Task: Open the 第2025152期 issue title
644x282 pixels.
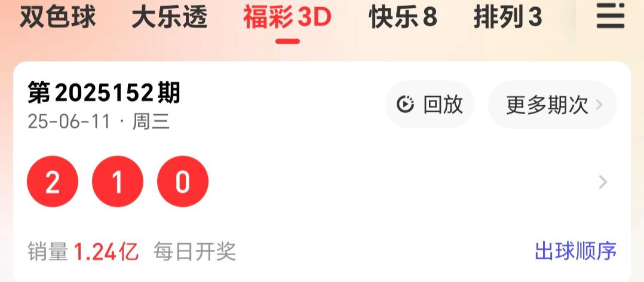Action: pos(104,93)
